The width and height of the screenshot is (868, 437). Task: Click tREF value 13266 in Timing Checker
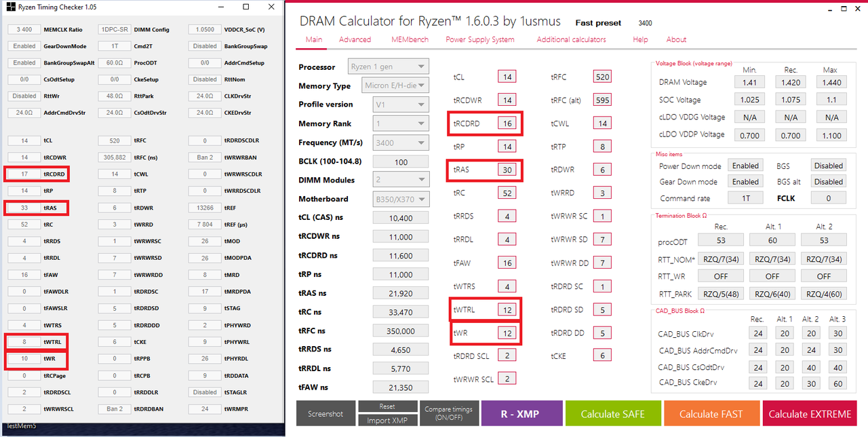pyautogui.click(x=205, y=208)
